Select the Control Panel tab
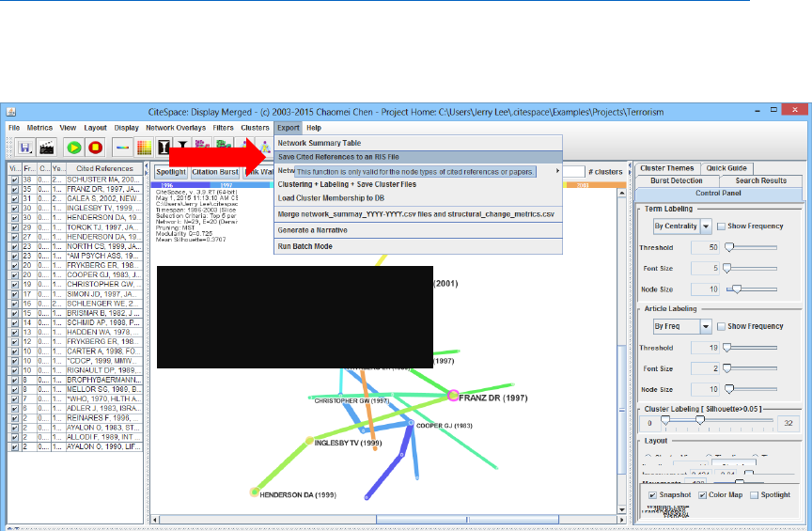The height and width of the screenshot is (531, 812). [x=718, y=194]
